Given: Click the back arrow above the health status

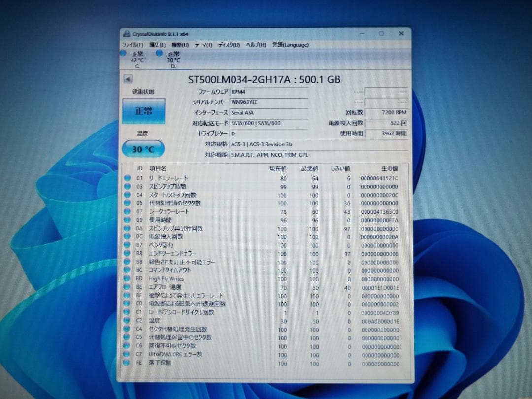Looking at the screenshot, I should click(x=128, y=78).
